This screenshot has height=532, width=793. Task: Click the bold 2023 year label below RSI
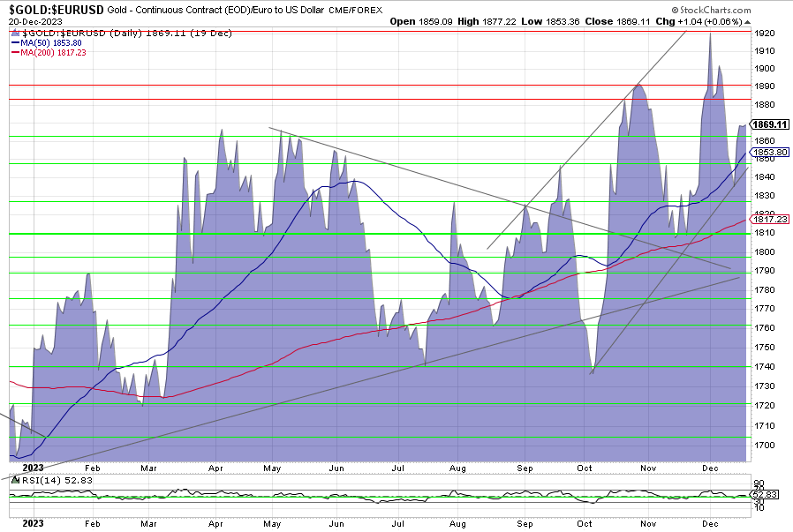[x=32, y=522]
